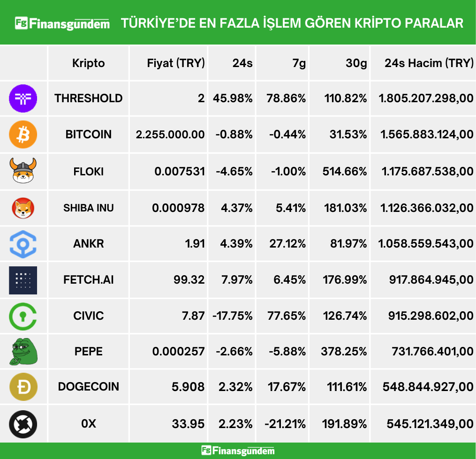This screenshot has width=476, height=459.
Task: Click the THRESHOLD name cell
Action: (89, 98)
